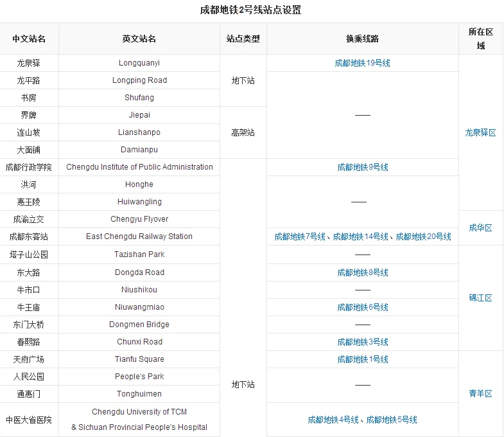Click the 东门大桥 station cell

29,325
